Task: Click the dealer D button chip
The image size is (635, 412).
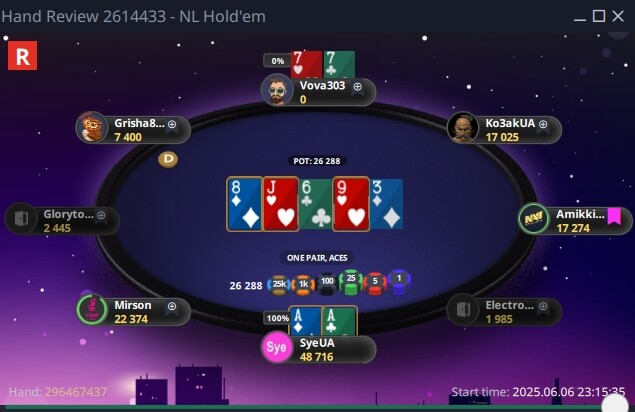Action: [168, 159]
